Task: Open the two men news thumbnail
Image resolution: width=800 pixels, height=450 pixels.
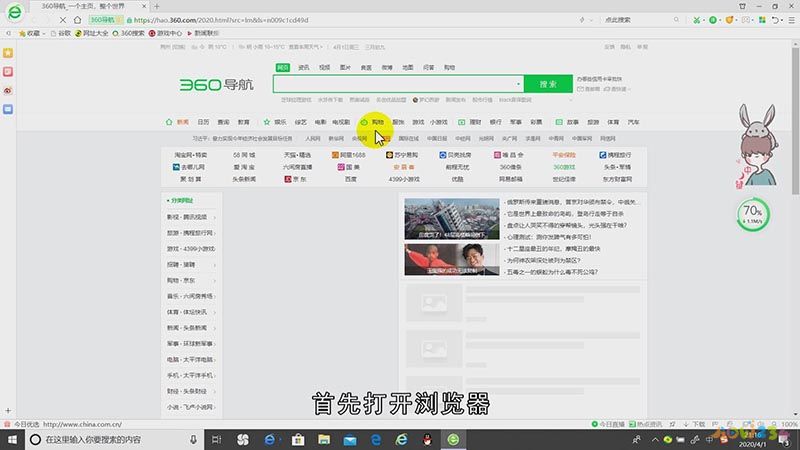Action: pyautogui.click(x=452, y=260)
